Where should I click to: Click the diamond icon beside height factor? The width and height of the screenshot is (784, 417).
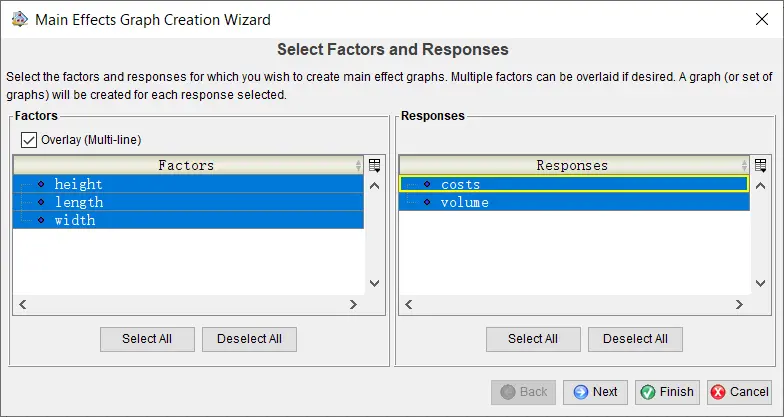click(x=41, y=184)
